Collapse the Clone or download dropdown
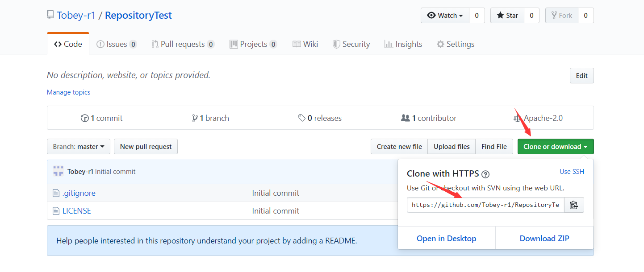 [556, 147]
